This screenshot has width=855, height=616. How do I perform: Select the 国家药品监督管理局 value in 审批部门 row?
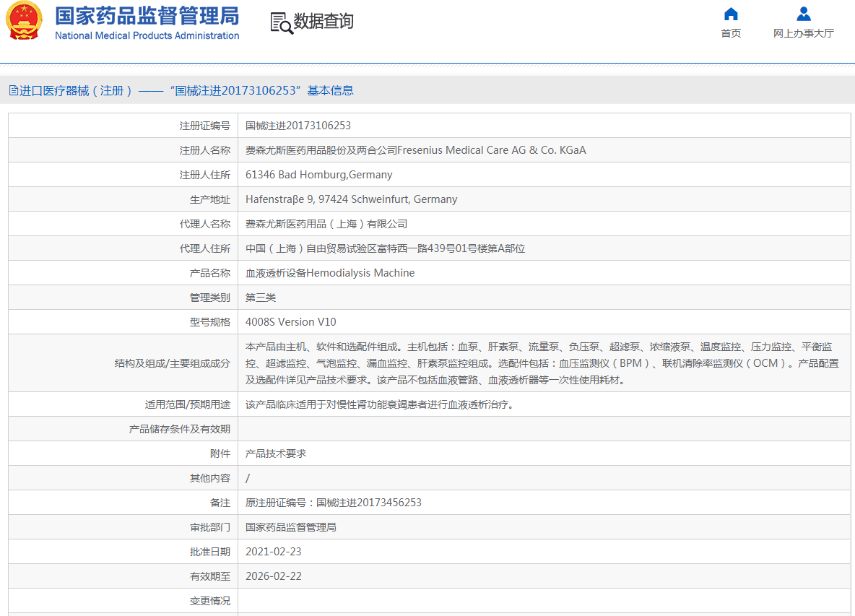pos(290,527)
